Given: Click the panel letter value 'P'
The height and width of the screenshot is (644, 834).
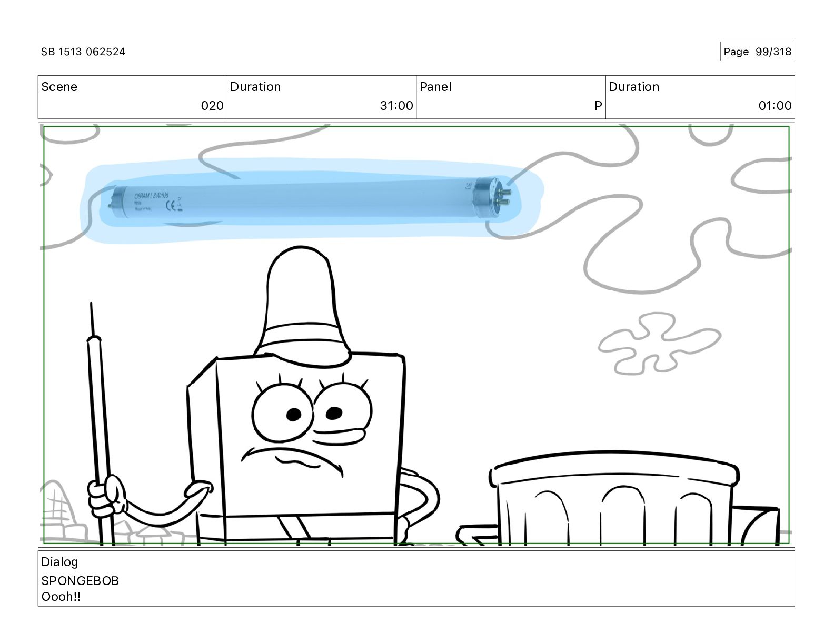Looking at the screenshot, I should [598, 106].
